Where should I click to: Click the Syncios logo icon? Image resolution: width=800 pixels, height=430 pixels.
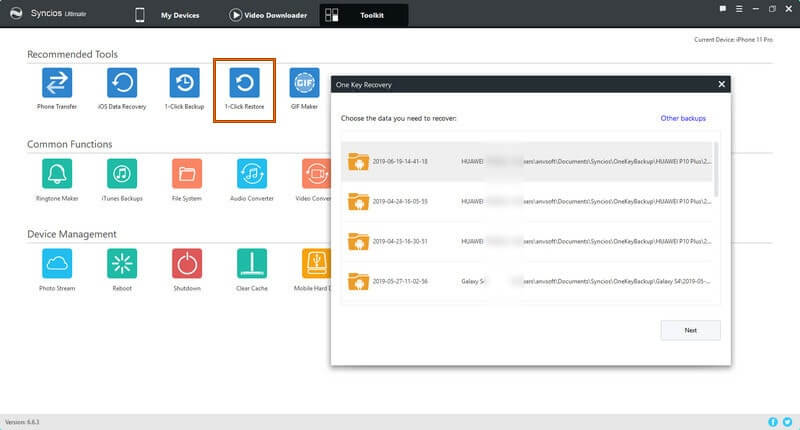16,14
